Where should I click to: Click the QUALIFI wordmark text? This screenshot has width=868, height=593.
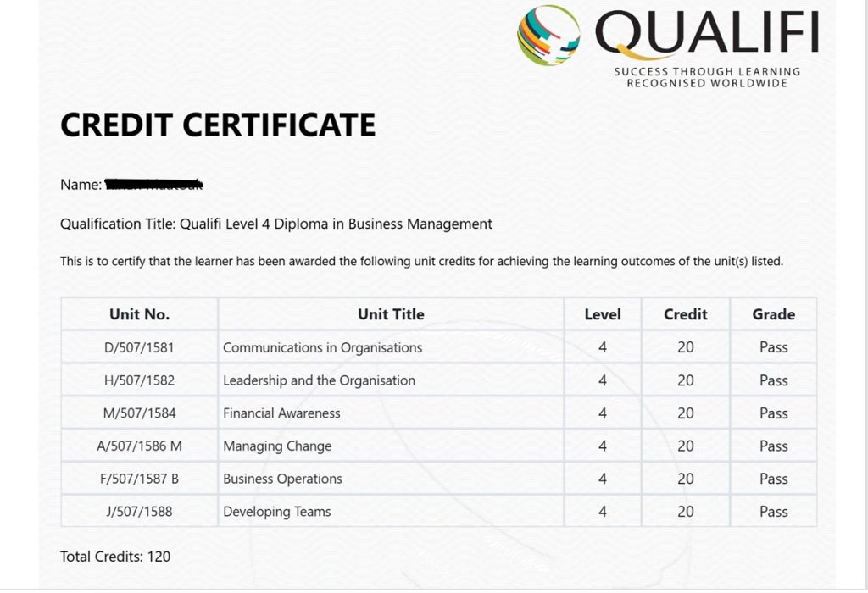pyautogui.click(x=707, y=33)
